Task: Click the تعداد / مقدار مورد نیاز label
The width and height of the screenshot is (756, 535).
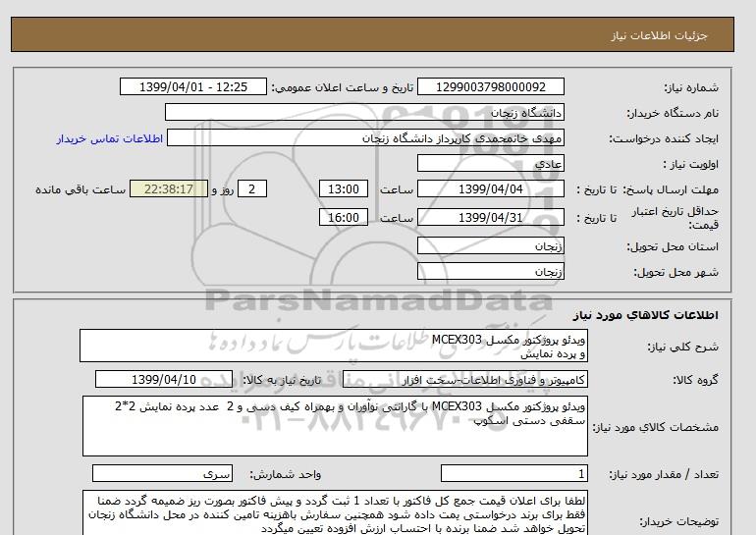Action: pyautogui.click(x=664, y=475)
